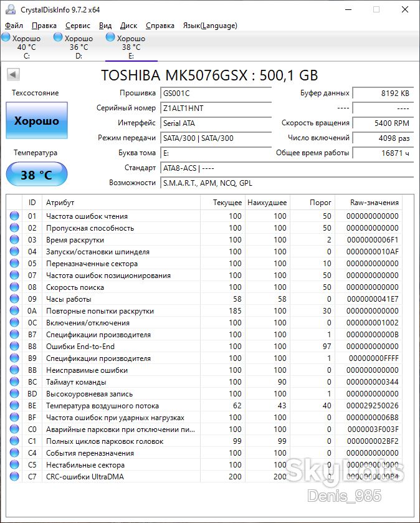Click the Атрибут column header
420x523 pixels.
[x=121, y=203]
